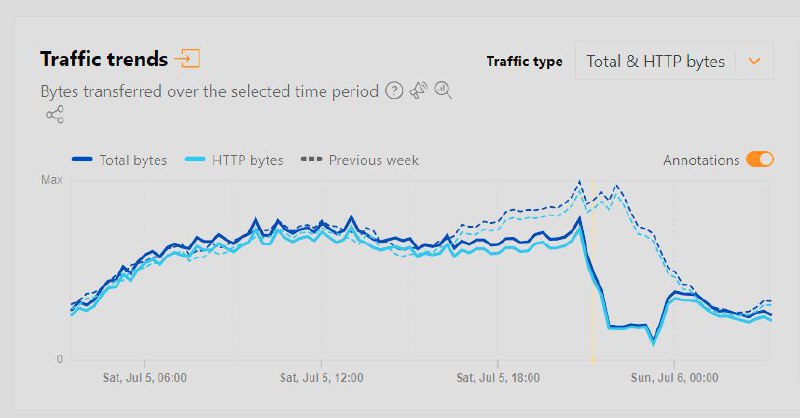
Task: Click the Sat, Jul 5, 12:00 label
Action: point(321,378)
